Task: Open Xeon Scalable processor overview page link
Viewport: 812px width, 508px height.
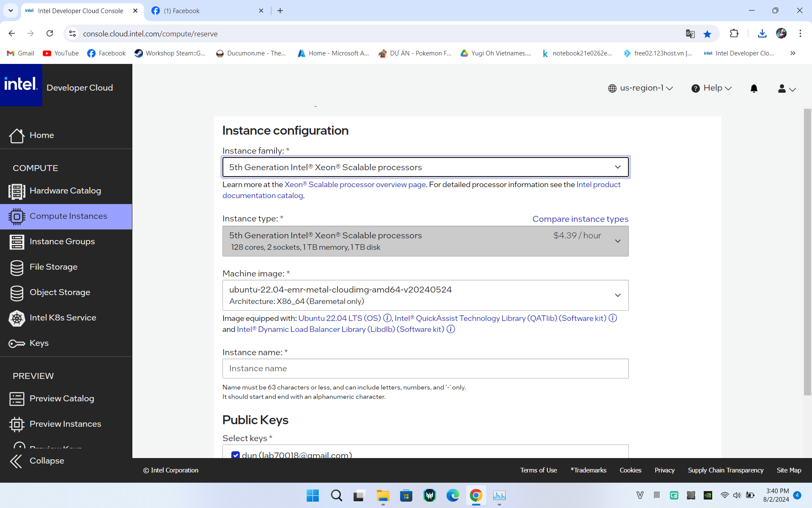Action: 355,185
